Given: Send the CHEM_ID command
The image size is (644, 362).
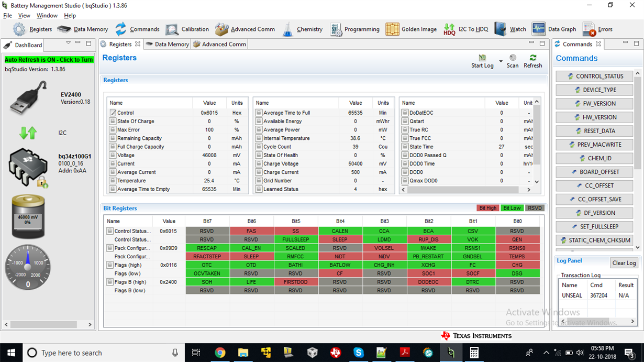Looking at the screenshot, I should (x=594, y=158).
